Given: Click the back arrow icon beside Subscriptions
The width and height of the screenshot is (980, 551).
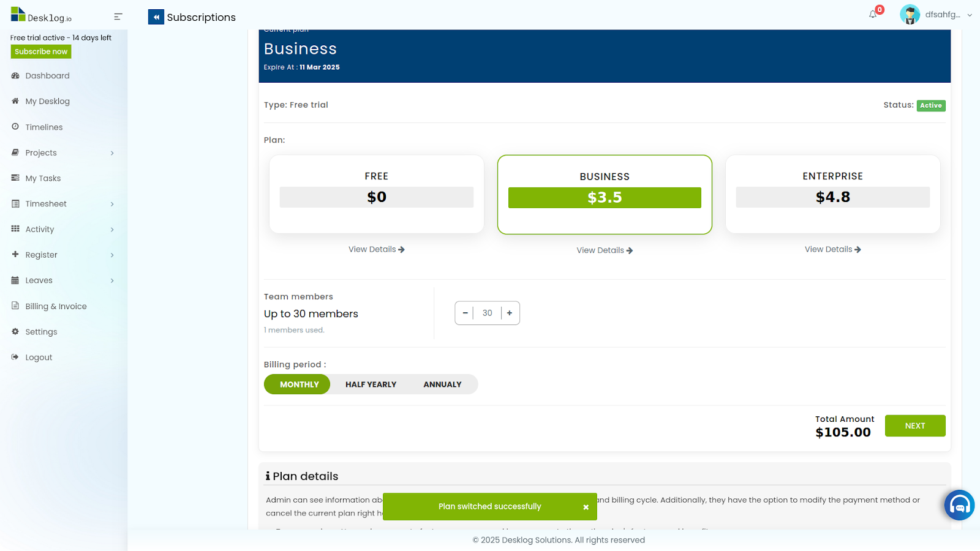Looking at the screenshot, I should 156,17.
